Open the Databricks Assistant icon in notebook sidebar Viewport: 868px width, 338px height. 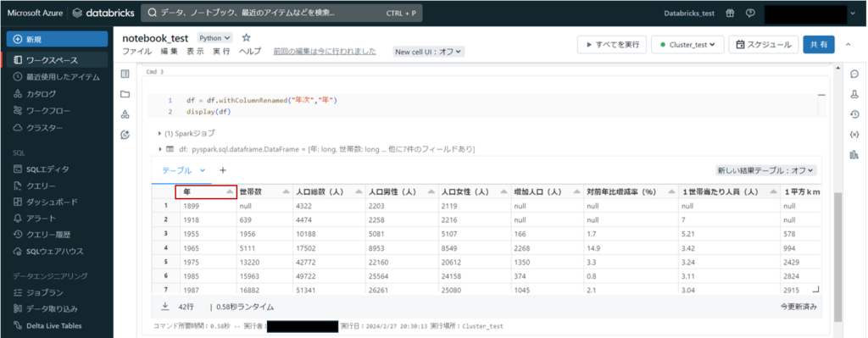[125, 135]
